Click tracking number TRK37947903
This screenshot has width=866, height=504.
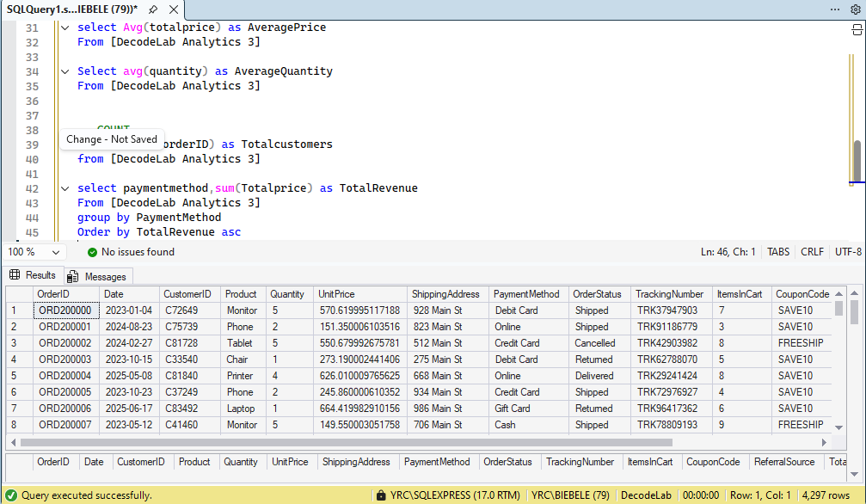tap(673, 310)
